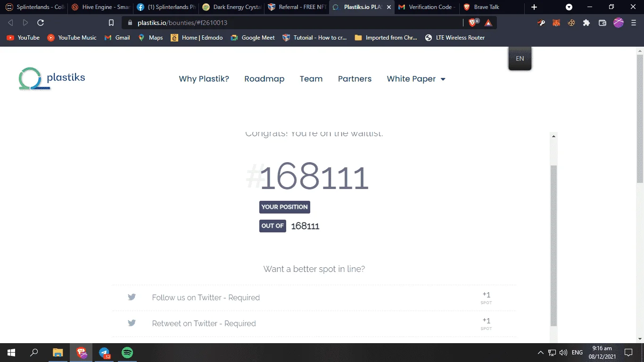The image size is (644, 362).
Task: Open the volume control in tray
Action: [563, 353]
